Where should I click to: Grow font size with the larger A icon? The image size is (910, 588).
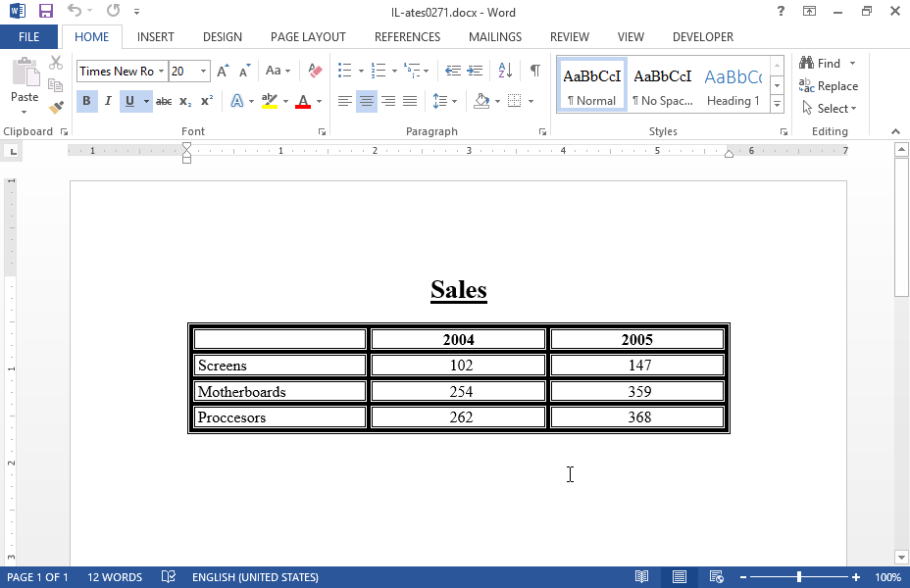click(x=223, y=71)
